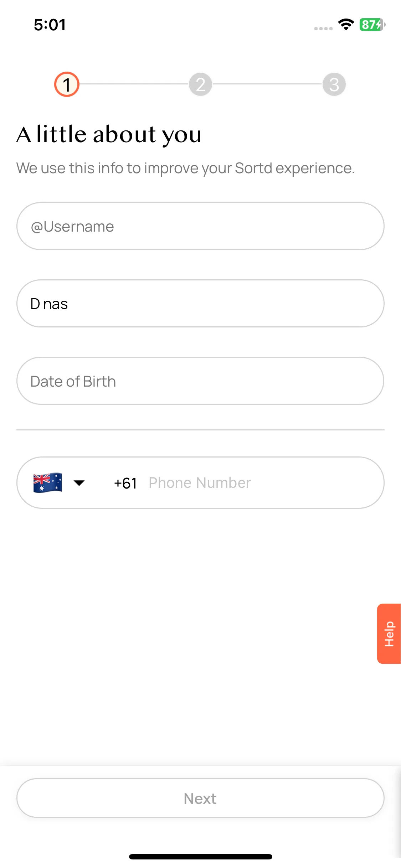Tap the home indicator bar
The width and height of the screenshot is (401, 868).
tap(201, 857)
